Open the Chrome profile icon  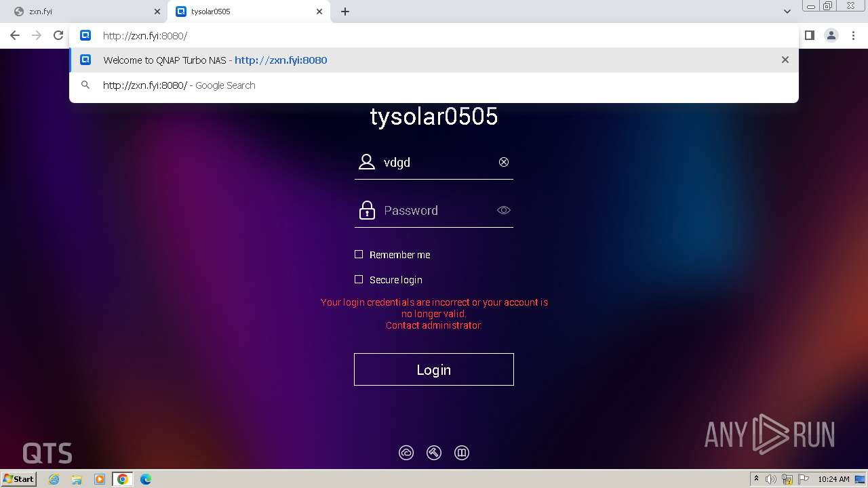point(831,35)
